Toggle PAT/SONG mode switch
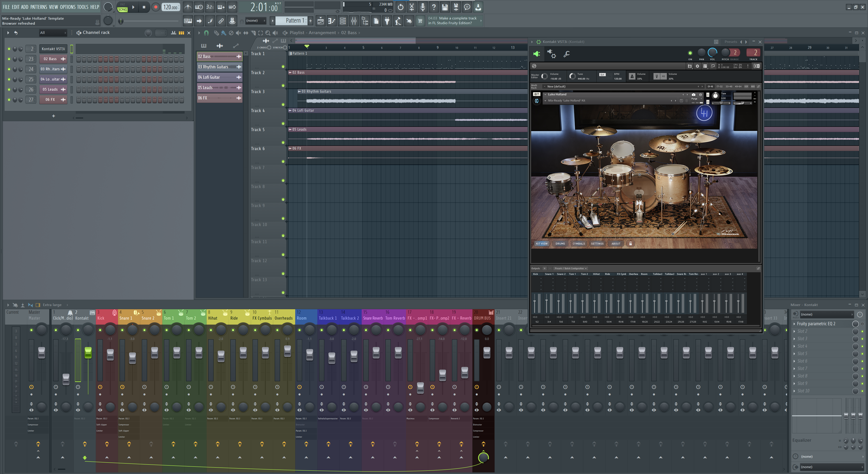868x474 pixels. click(x=122, y=7)
